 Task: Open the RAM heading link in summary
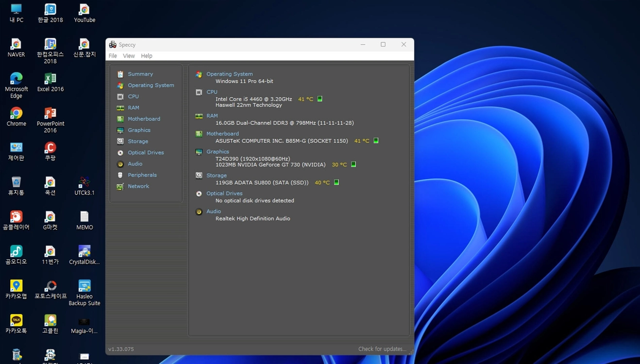tap(212, 116)
